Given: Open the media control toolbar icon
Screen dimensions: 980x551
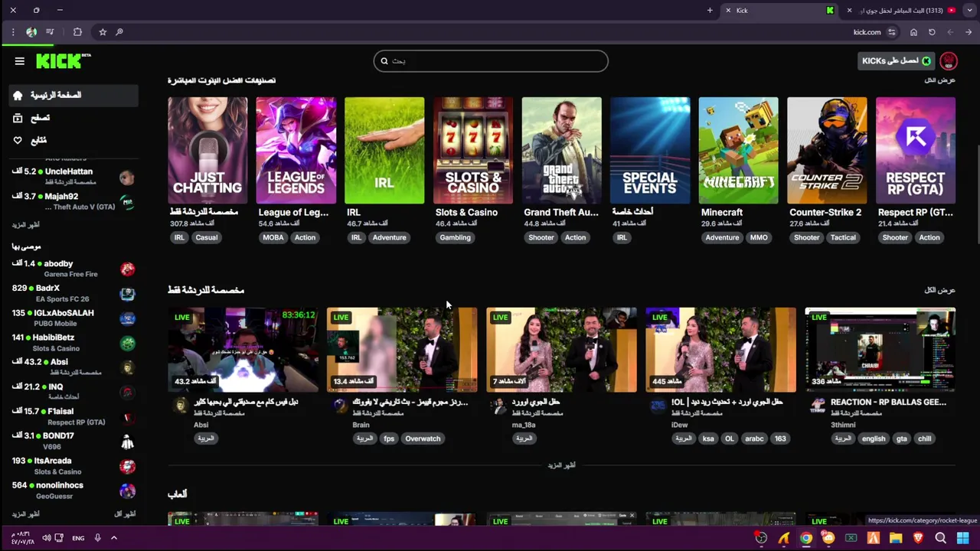Looking at the screenshot, I should [x=50, y=32].
